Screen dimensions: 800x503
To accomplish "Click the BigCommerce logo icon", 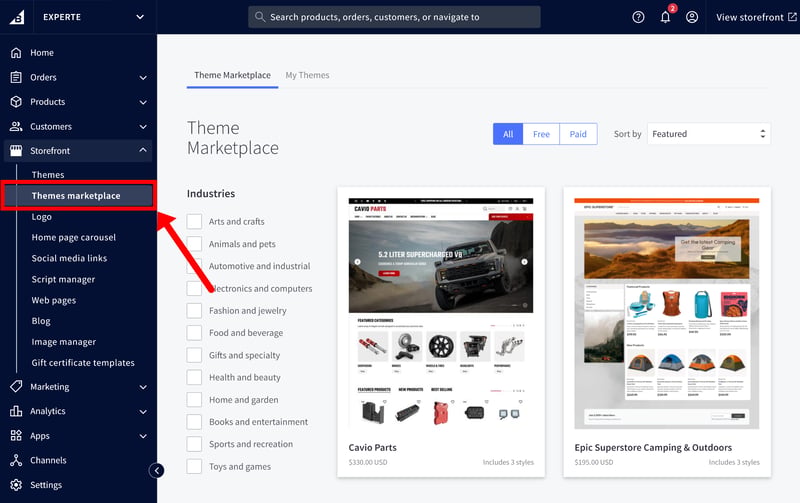I will point(17,17).
